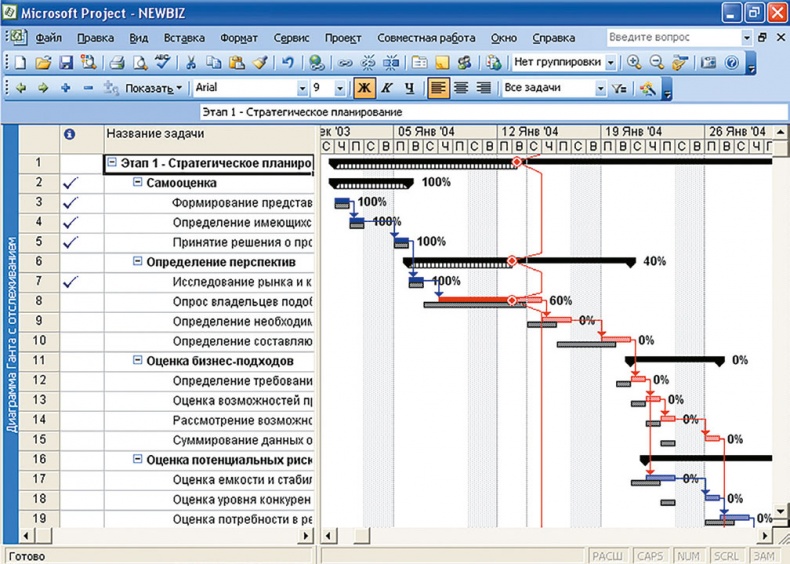Screen dimensions: 790x564
Task: Click the Print icon
Action: tap(117, 62)
